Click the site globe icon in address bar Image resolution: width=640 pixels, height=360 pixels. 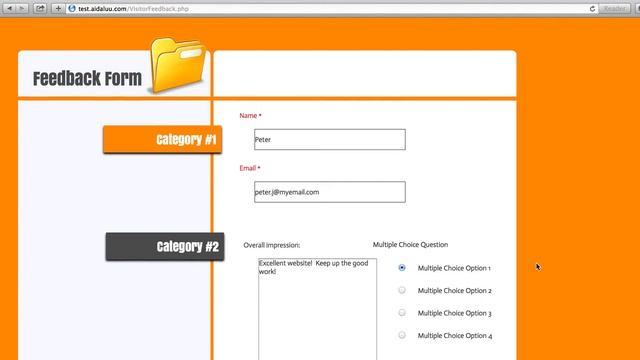tap(72, 8)
